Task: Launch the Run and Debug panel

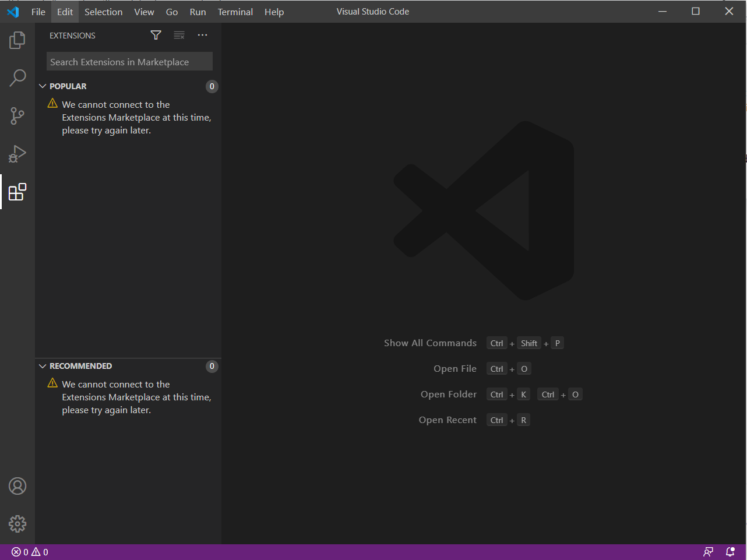Action: (x=17, y=153)
